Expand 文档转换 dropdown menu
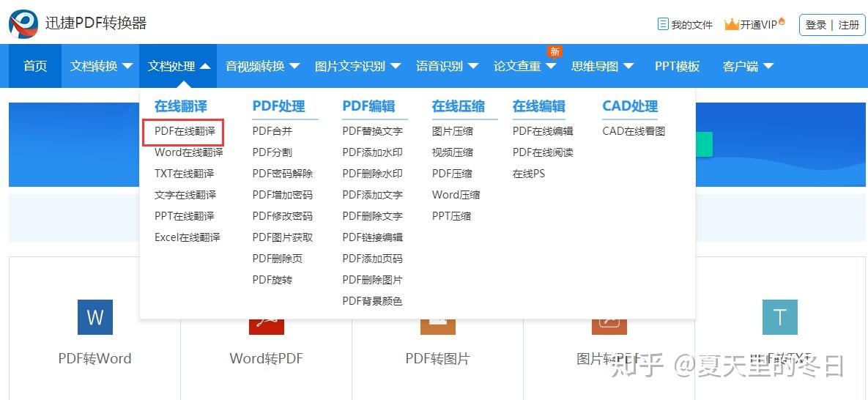Viewport: 868px width, 400px height. (101, 66)
